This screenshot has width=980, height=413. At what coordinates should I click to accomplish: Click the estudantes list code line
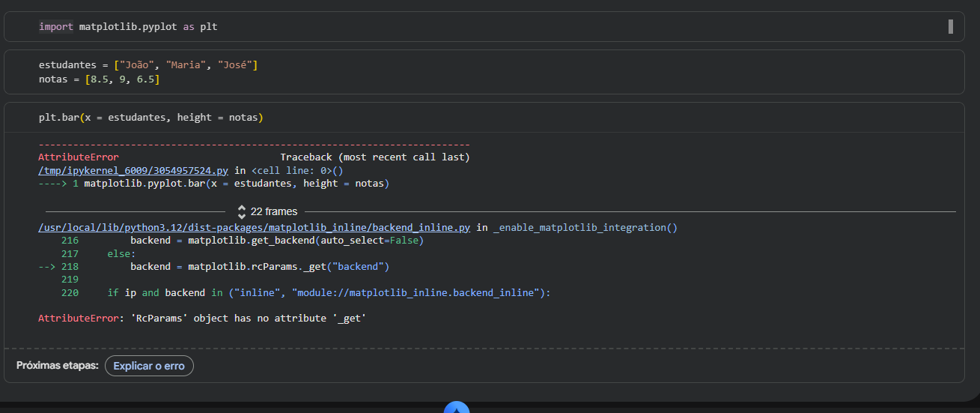(x=148, y=65)
